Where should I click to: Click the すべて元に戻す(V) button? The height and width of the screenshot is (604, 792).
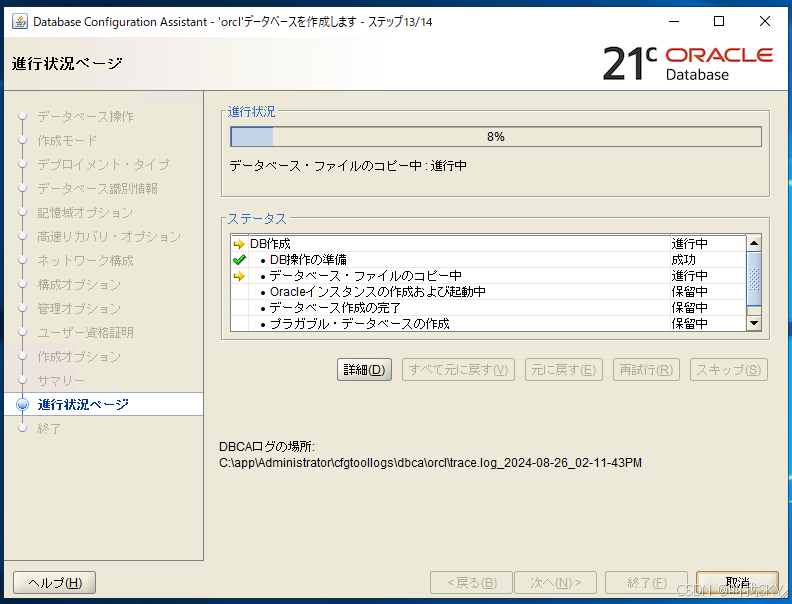tap(458, 370)
